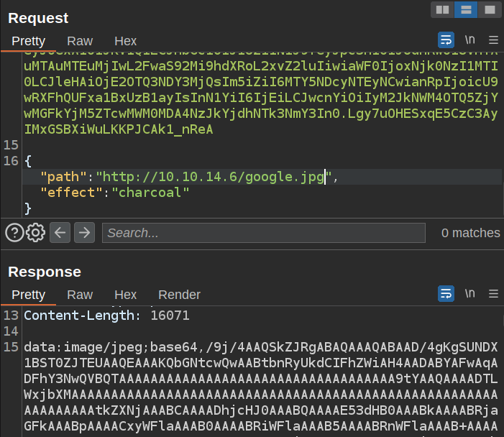Toggle \n non-printable characters in Response
The height and width of the screenshot is (437, 504).
click(x=469, y=293)
